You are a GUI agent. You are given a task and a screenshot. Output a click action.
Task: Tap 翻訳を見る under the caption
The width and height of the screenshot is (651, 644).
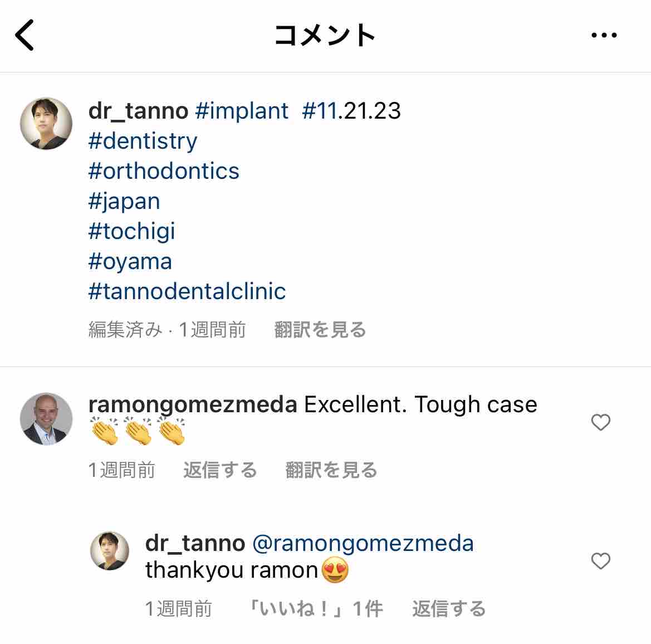click(320, 330)
